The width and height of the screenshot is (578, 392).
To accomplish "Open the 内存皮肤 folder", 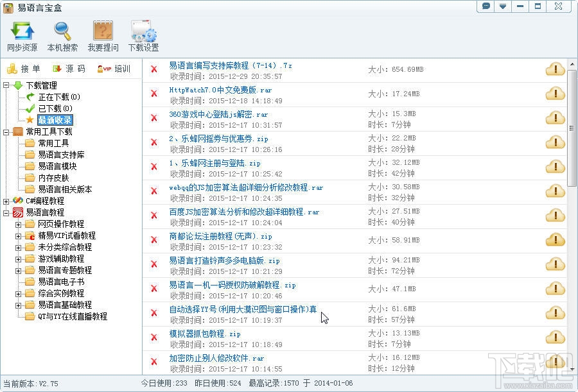I will pyautogui.click(x=53, y=178).
